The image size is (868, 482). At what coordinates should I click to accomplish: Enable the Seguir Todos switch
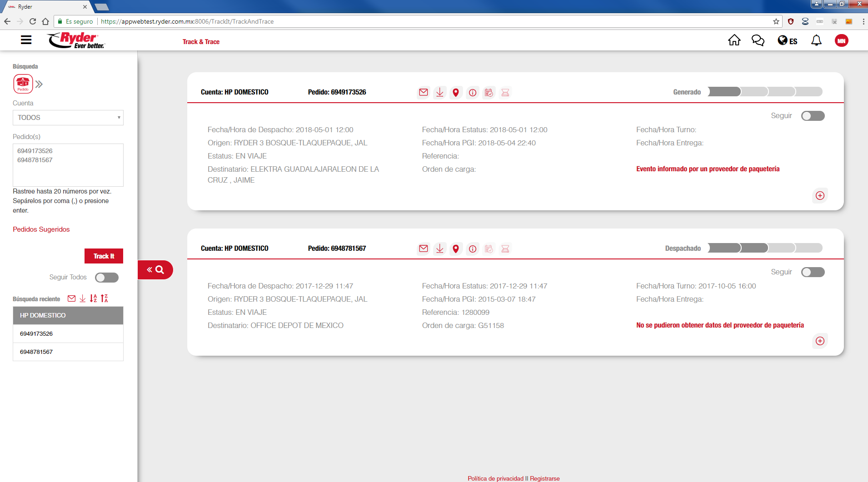(107, 278)
